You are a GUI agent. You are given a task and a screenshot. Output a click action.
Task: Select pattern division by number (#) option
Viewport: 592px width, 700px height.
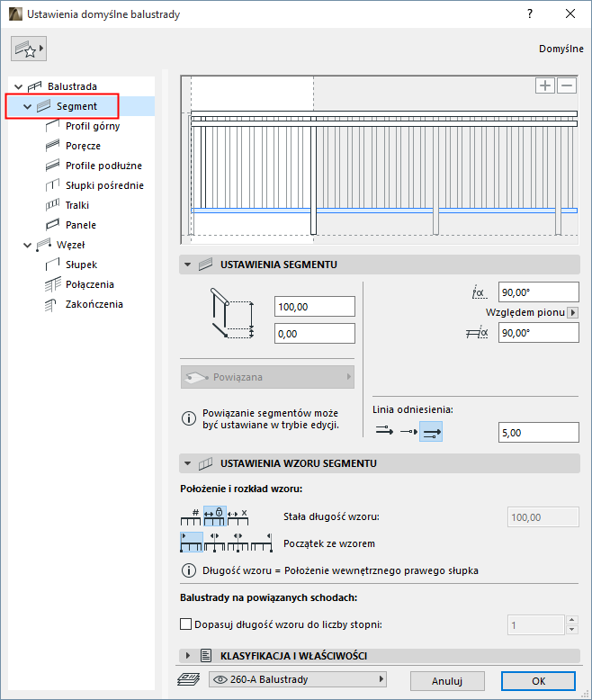[x=191, y=517]
